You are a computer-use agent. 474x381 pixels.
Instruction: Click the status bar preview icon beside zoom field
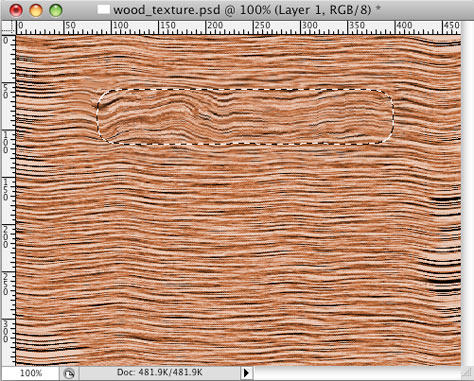point(69,374)
